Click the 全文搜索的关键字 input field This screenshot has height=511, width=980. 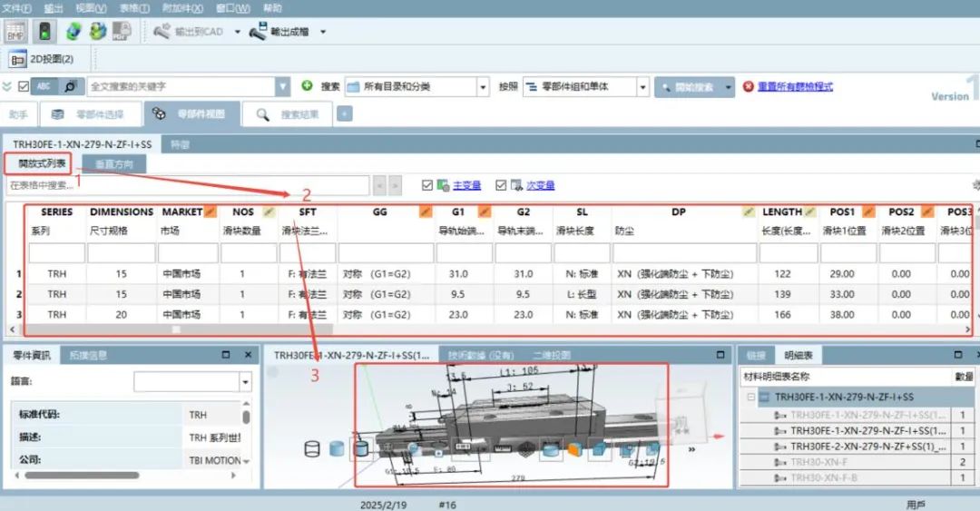[x=181, y=86]
